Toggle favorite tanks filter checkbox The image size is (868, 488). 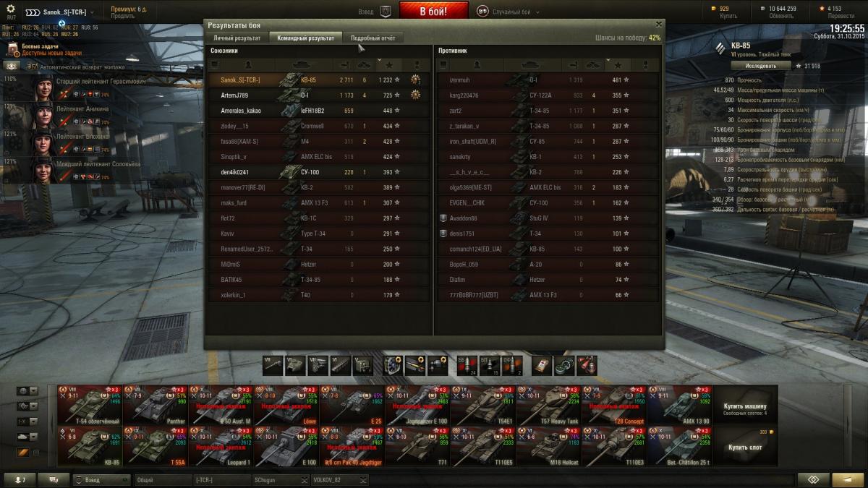(36, 453)
